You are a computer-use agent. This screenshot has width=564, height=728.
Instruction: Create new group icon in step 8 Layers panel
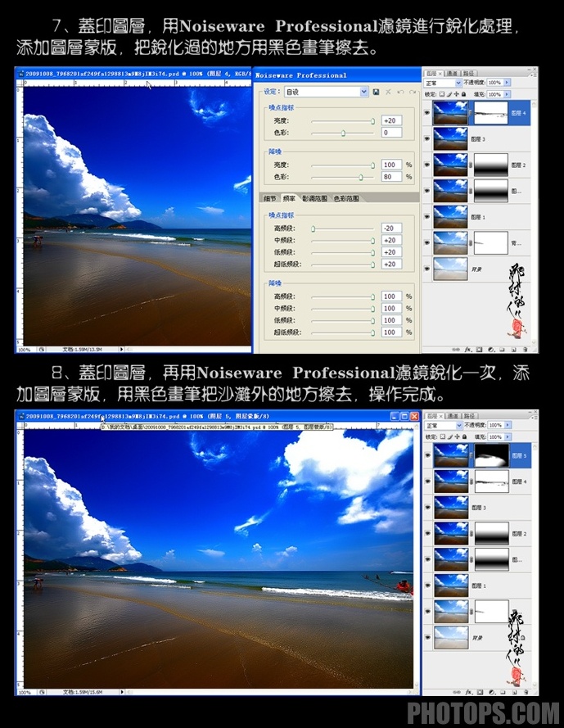503,692
